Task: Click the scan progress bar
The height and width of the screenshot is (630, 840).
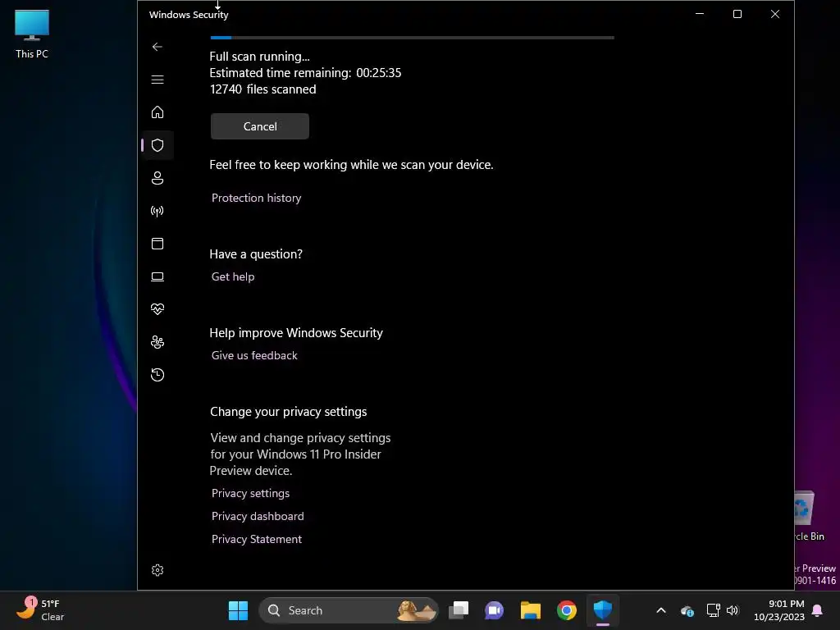Action: point(412,38)
